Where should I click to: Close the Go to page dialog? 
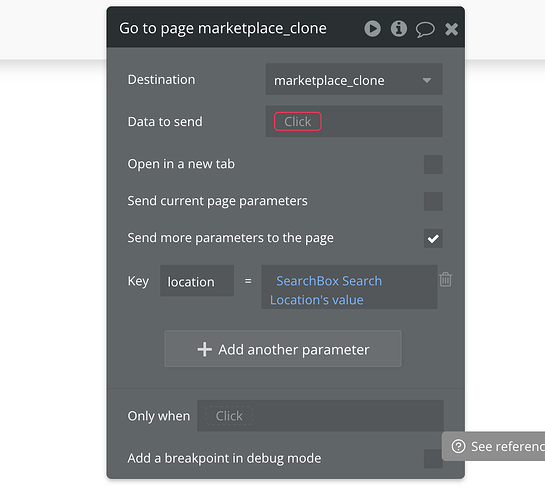(x=452, y=29)
